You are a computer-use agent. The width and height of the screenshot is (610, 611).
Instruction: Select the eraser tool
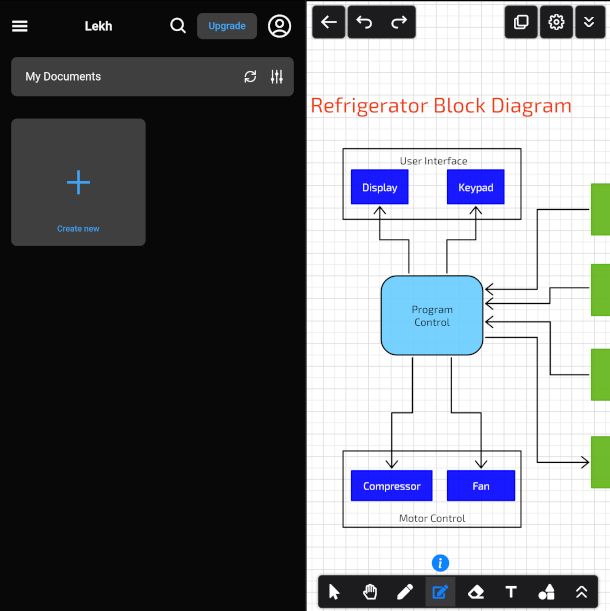(476, 592)
